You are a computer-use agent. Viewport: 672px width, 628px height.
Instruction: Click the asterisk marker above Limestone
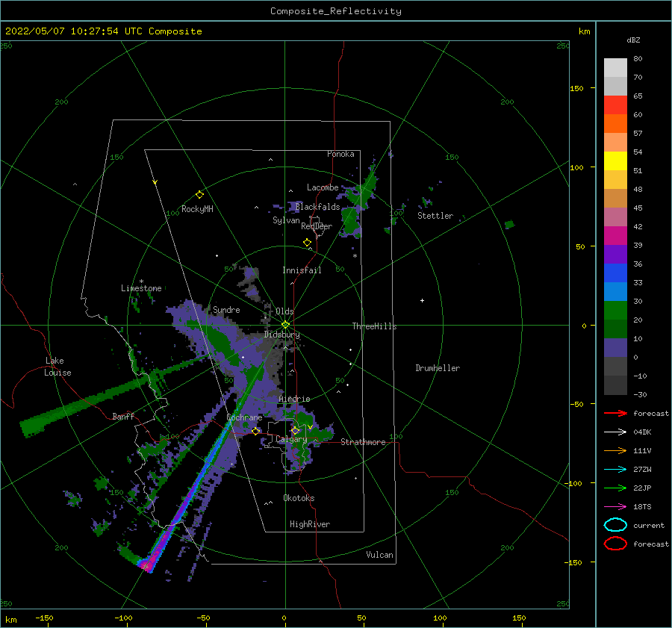click(141, 282)
